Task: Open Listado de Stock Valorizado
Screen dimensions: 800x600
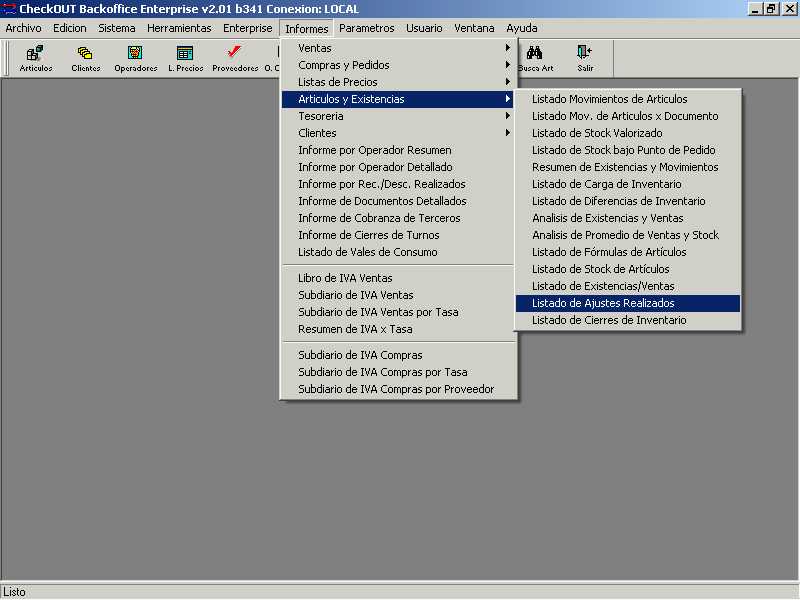Action: 628,133
